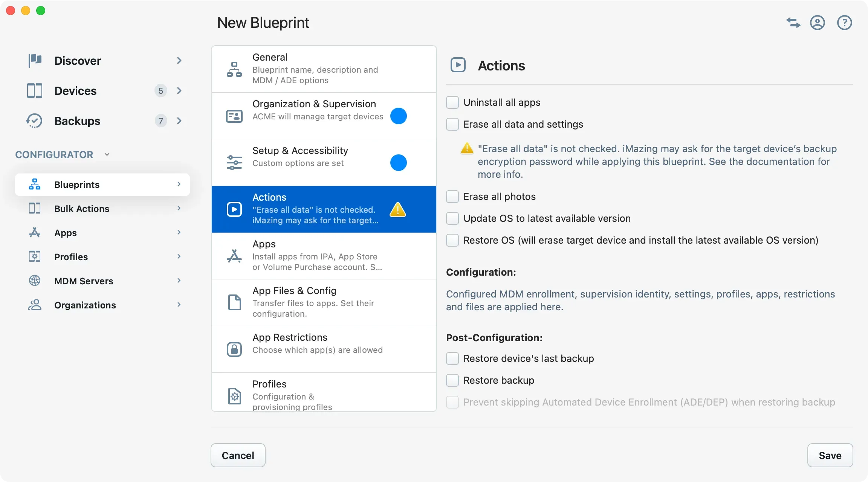Click the Save button
This screenshot has height=482, width=868.
click(x=830, y=455)
